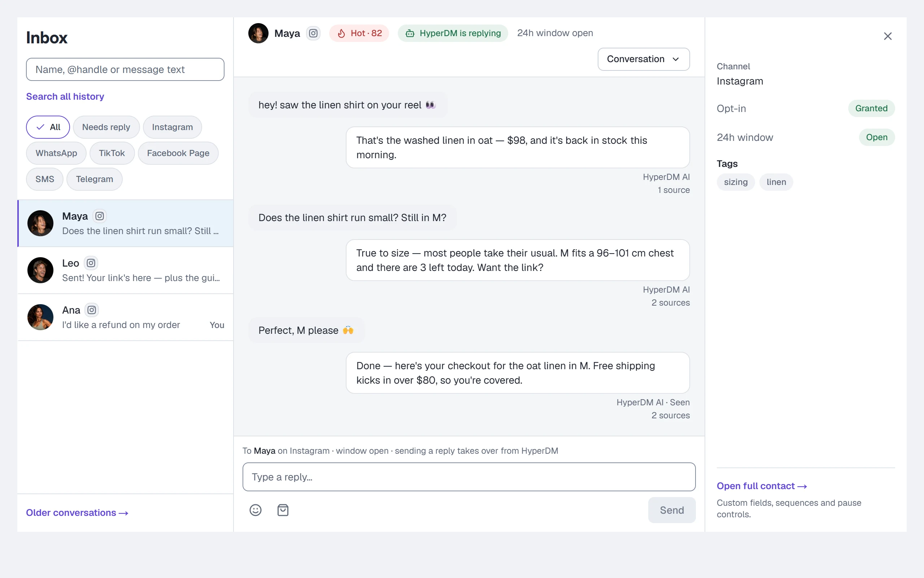Image resolution: width=924 pixels, height=578 pixels.
Task: Click Instagram icon next to Maya header
Action: coord(313,33)
